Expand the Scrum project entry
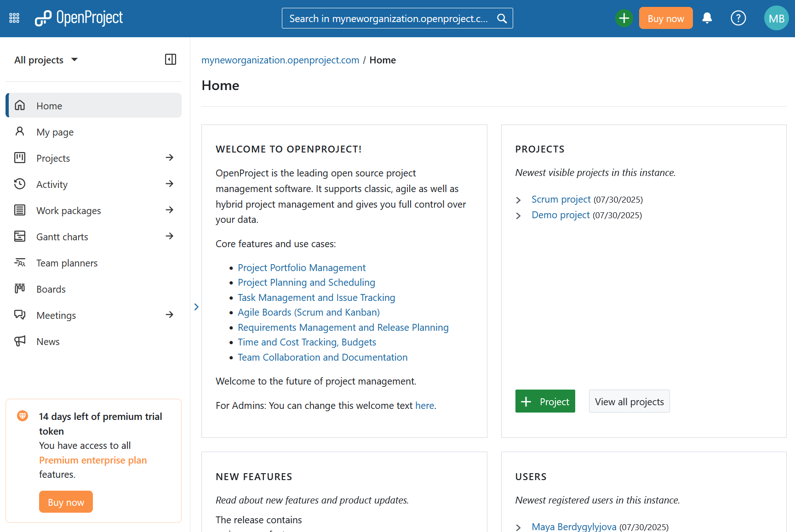Image resolution: width=795 pixels, height=532 pixels. (x=519, y=200)
